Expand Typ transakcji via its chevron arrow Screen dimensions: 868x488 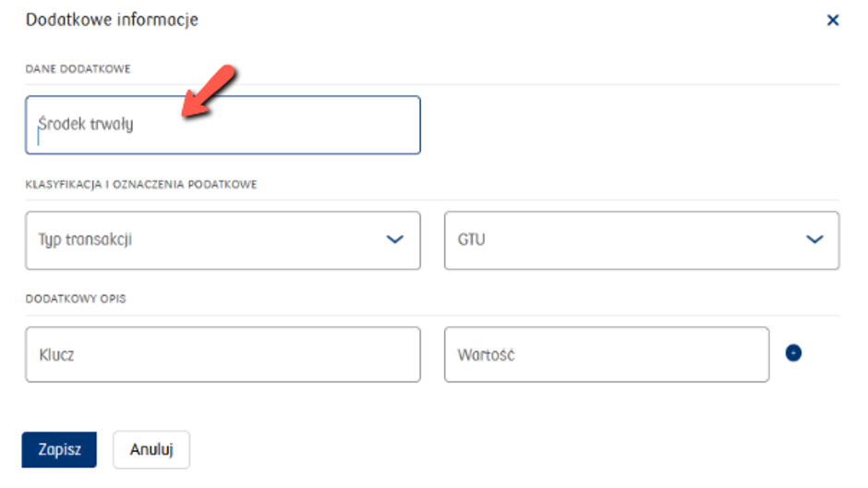[394, 239]
